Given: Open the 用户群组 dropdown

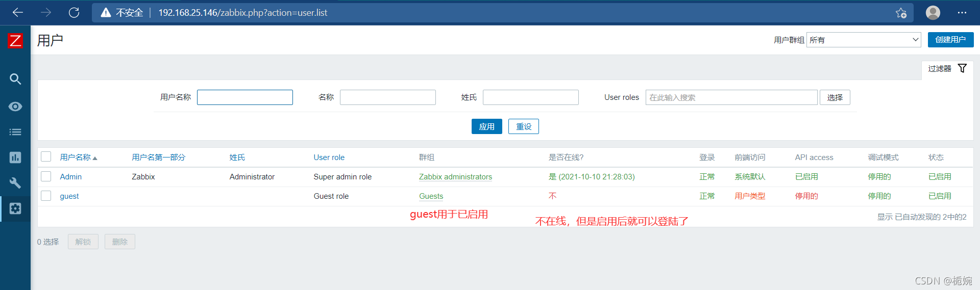Looking at the screenshot, I should point(864,40).
